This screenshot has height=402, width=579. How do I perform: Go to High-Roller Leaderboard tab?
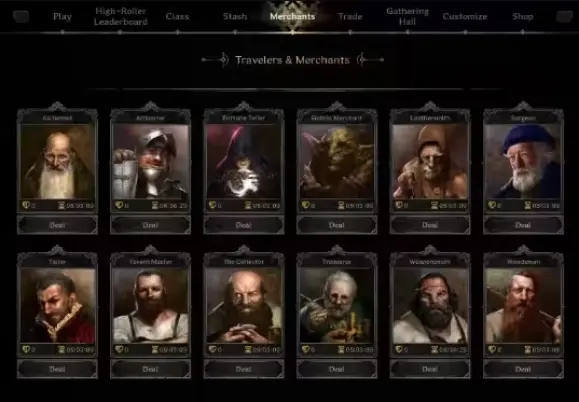[120, 17]
